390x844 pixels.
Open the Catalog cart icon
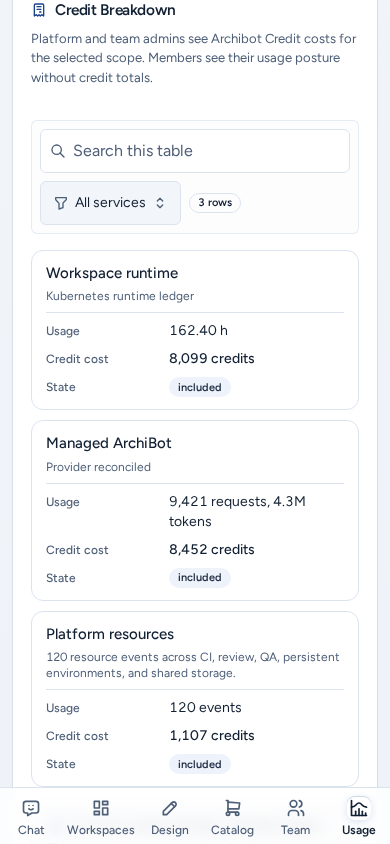click(x=232, y=808)
